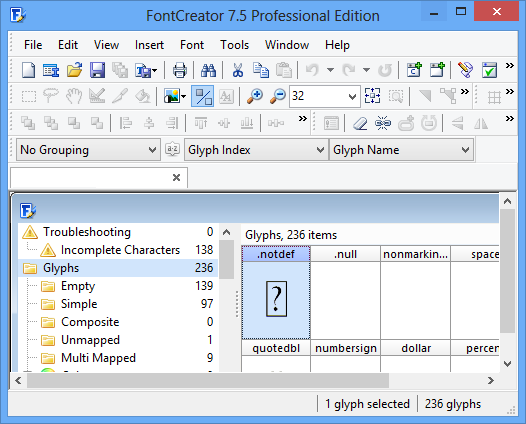This screenshot has height=424, width=526.
Task: Click the Unlink icon
Action: 383,123
